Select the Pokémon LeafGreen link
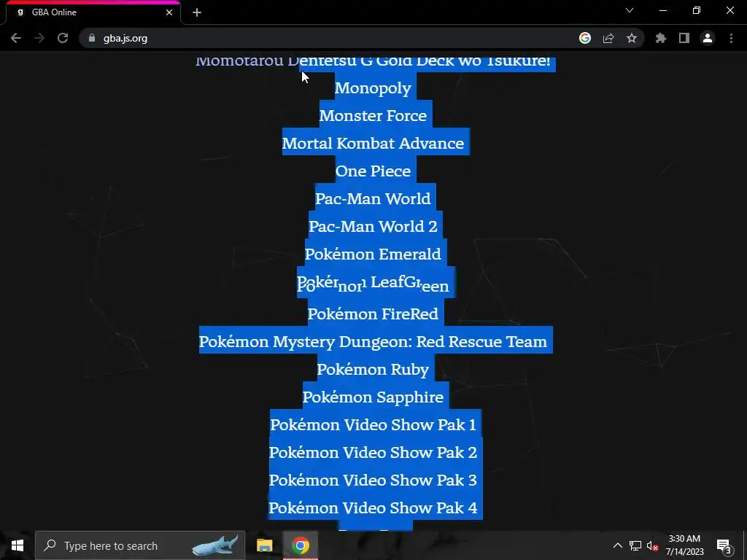747x560 pixels. coord(373,284)
